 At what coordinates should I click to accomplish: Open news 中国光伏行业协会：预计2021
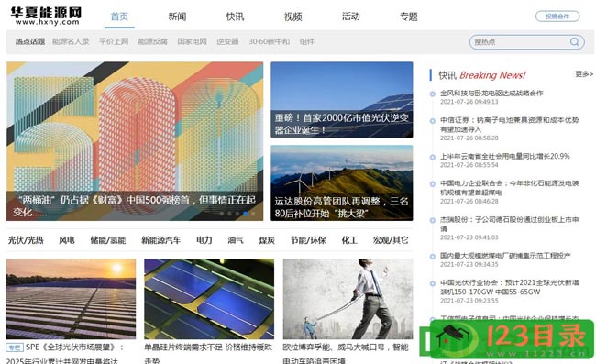[509, 287]
